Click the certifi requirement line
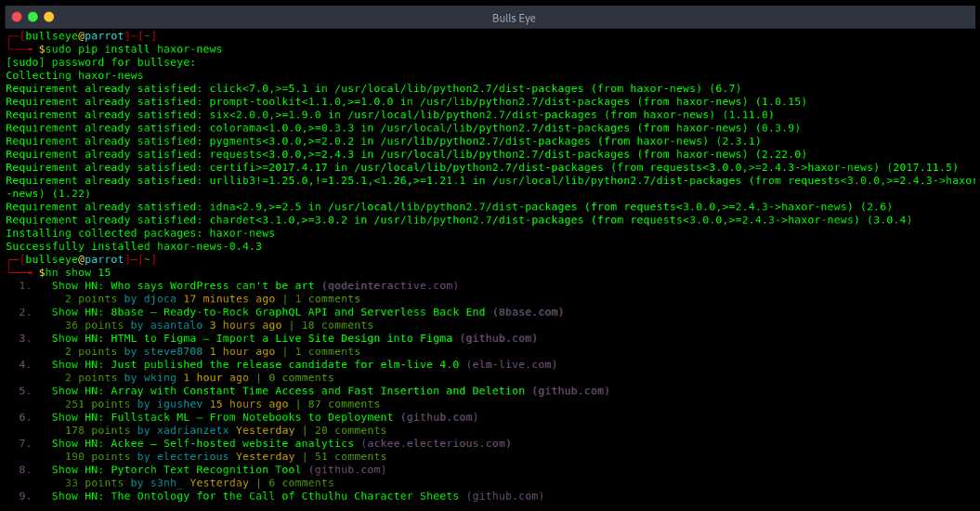 click(x=482, y=167)
